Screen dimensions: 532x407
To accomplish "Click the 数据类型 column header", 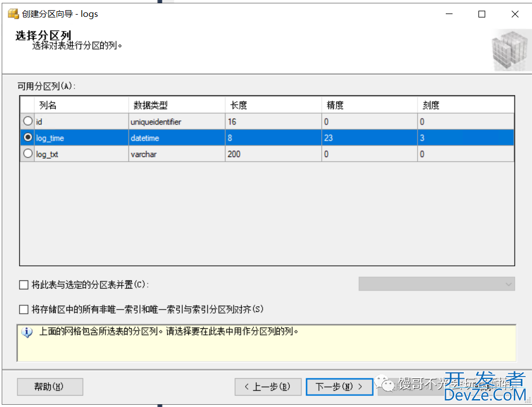I will tap(177, 105).
